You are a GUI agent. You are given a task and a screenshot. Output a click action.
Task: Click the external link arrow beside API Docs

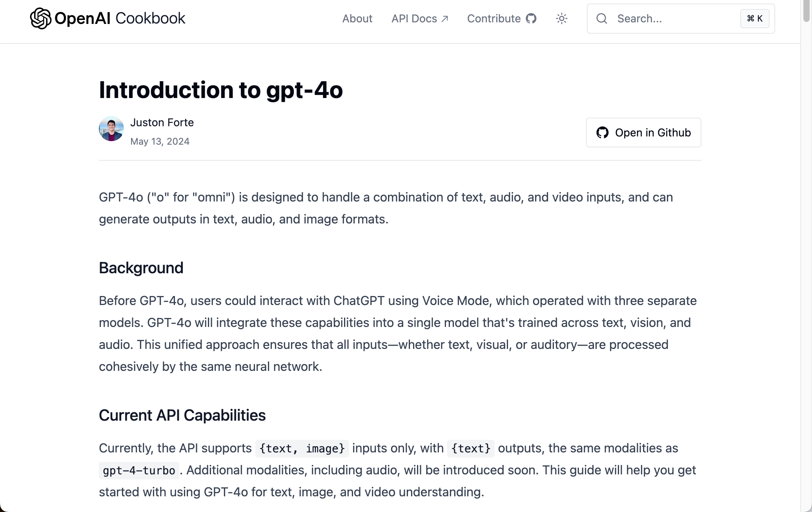[445, 18]
